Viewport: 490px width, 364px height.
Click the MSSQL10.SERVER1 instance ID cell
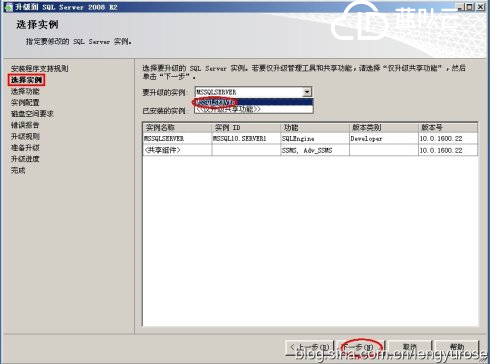coord(246,138)
